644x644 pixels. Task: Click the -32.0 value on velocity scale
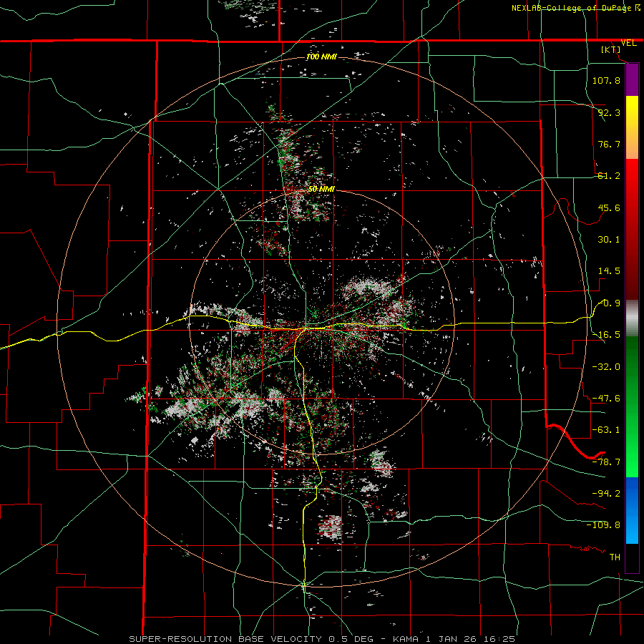pyautogui.click(x=606, y=367)
